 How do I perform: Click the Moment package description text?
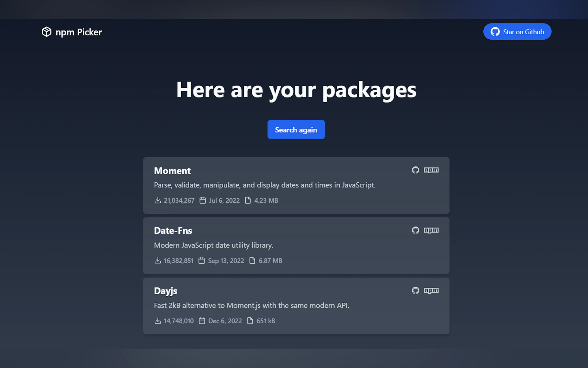[264, 185]
